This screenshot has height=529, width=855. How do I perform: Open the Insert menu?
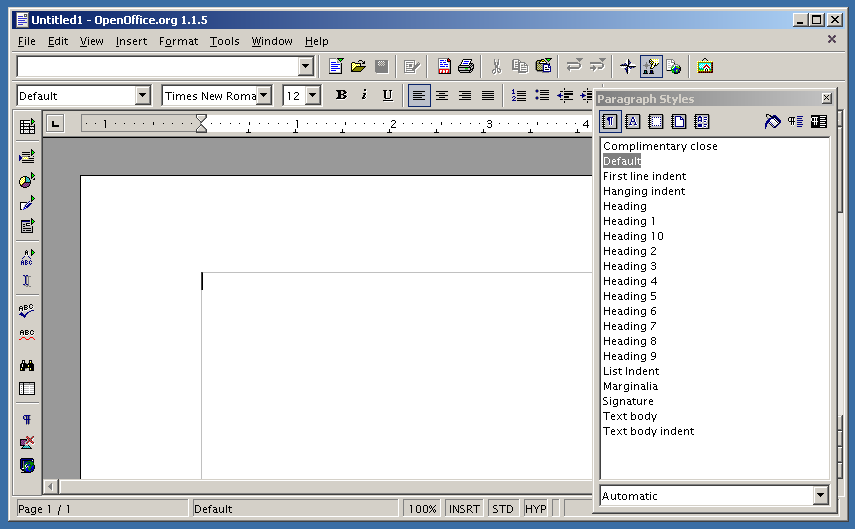pos(131,41)
